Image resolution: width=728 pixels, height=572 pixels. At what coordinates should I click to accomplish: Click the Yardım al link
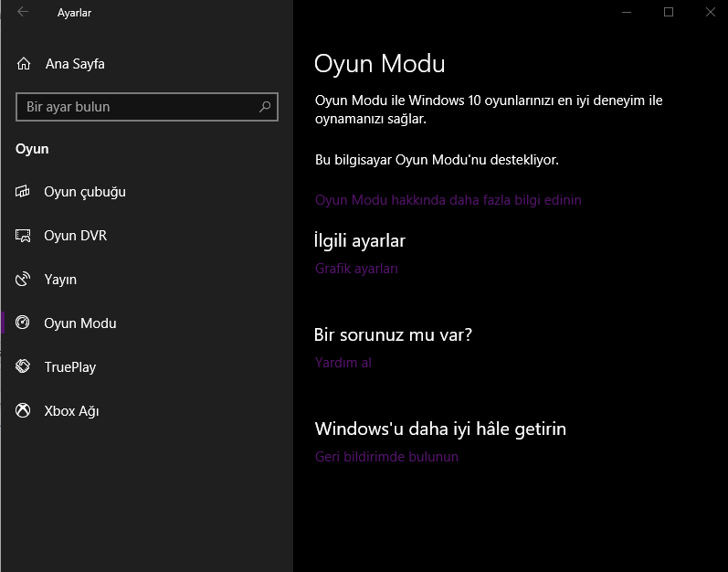coord(343,363)
